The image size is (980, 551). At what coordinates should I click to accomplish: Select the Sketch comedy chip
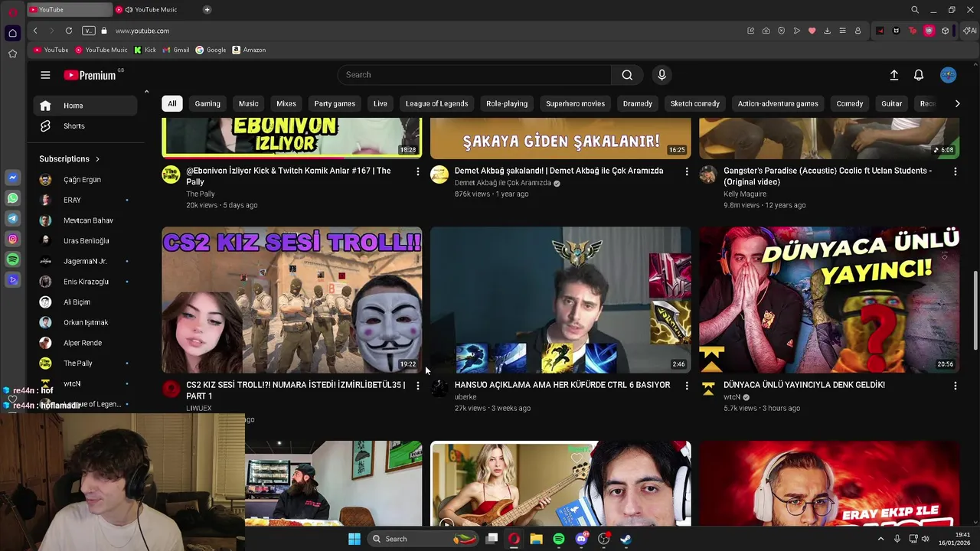694,103
